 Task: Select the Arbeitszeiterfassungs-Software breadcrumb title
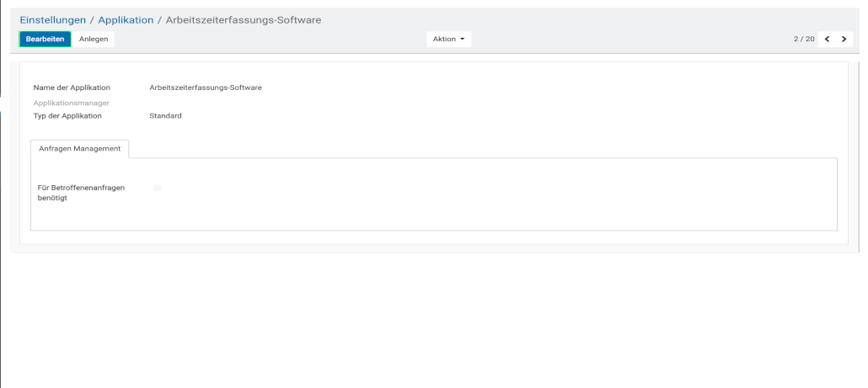(x=243, y=19)
